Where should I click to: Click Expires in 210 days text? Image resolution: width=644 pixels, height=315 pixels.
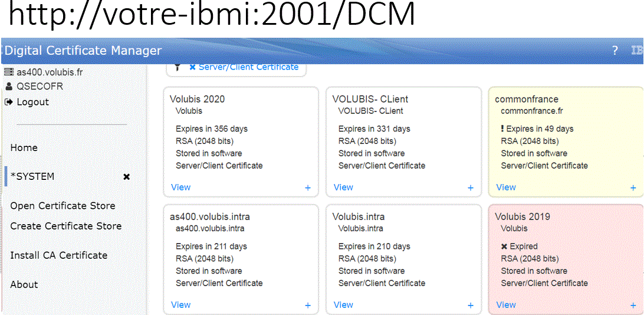(374, 247)
